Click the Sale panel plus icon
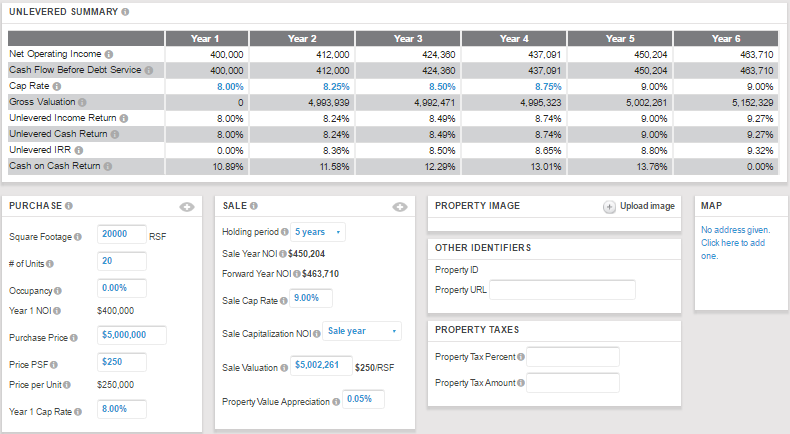This screenshot has height=434, width=790. coord(399,207)
